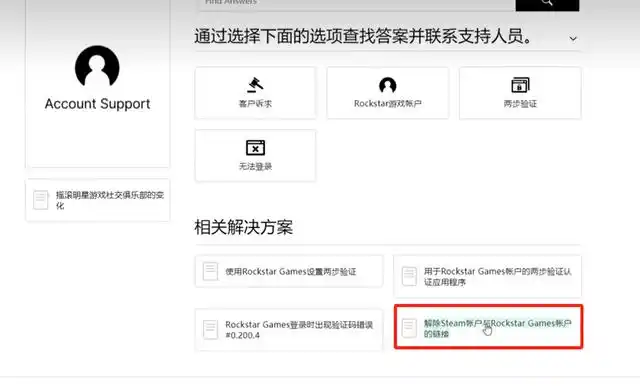Click the document icon for 使用Rockstar Games设置两步验证
Image resolution: width=640 pixels, height=386 pixels.
click(x=211, y=271)
